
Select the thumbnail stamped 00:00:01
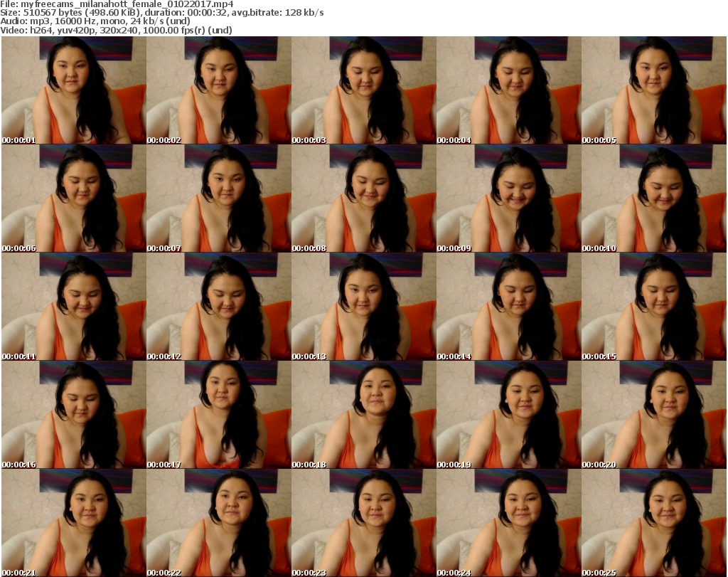point(74,90)
